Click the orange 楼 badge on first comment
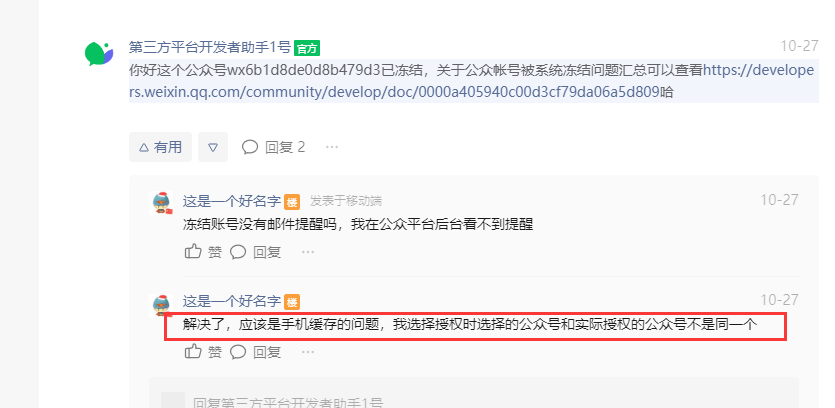 point(292,202)
